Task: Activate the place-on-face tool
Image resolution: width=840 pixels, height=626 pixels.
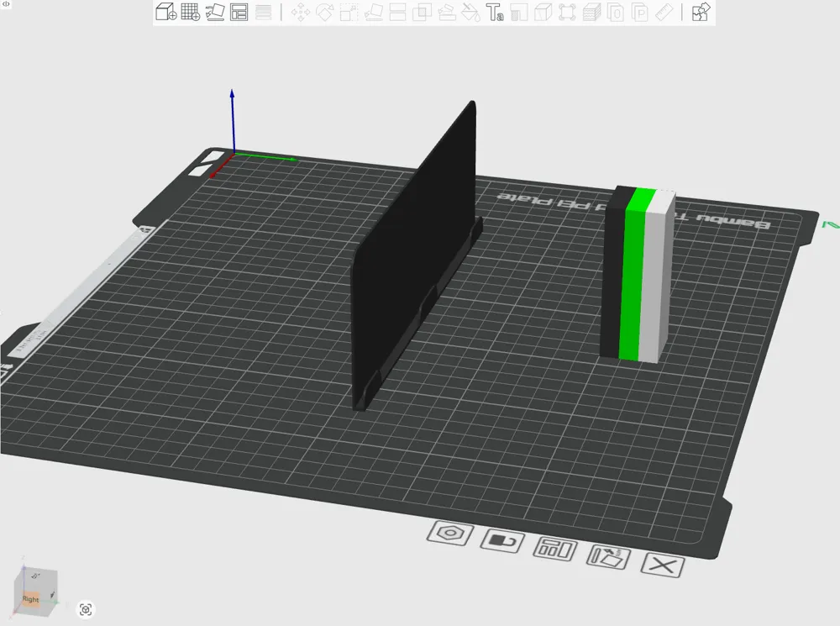Action: [x=374, y=12]
